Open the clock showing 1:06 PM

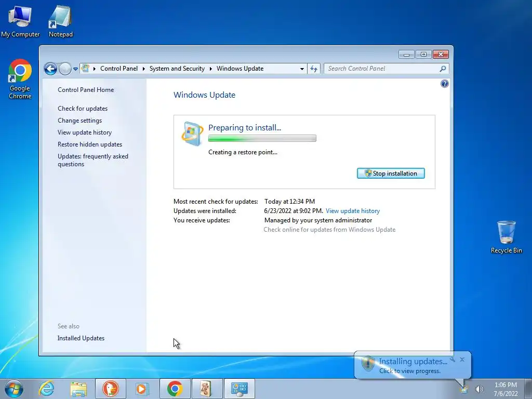click(506, 389)
